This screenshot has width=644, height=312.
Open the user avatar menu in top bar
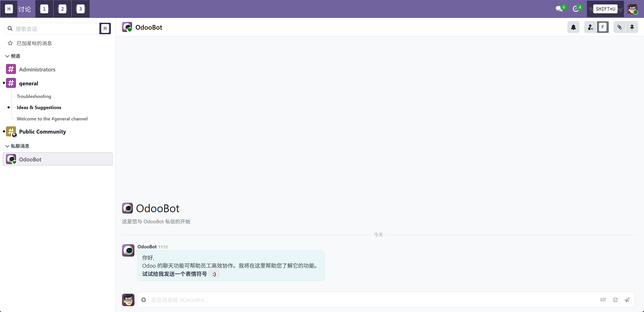tap(632, 9)
